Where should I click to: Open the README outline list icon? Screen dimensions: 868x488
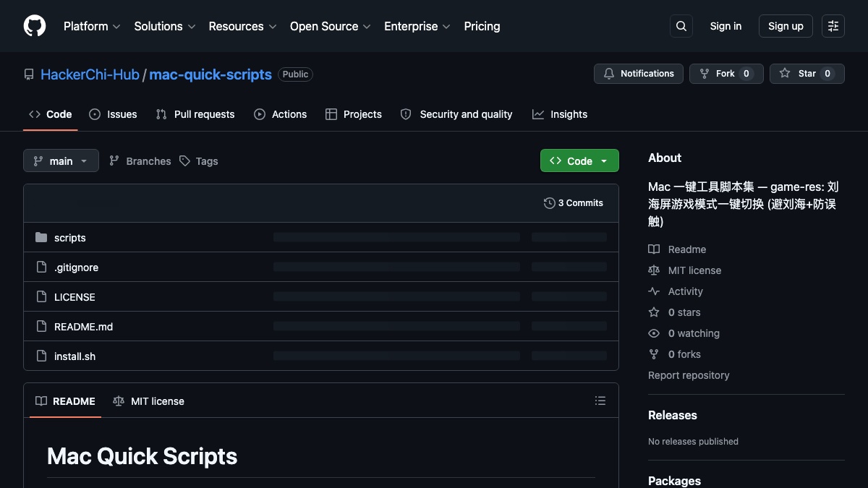click(600, 401)
